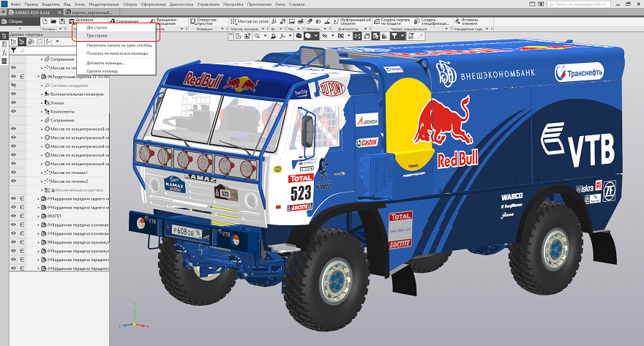
Task: Toggle the E-shaped icon in КПП row
Action: (22, 216)
